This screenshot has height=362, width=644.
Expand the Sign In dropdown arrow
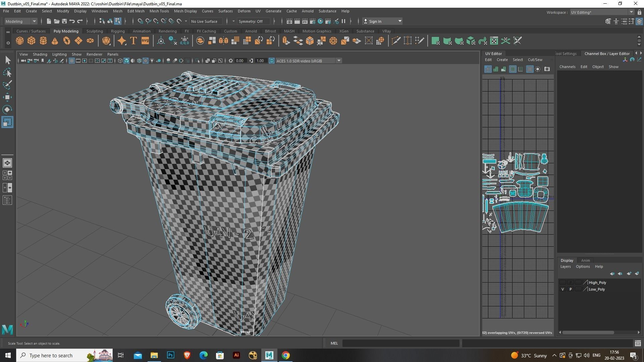coord(400,21)
